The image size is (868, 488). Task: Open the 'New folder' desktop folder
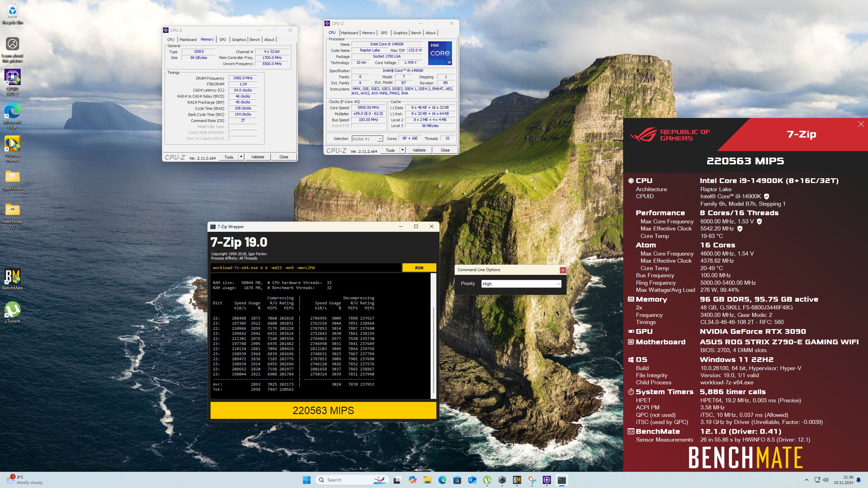click(13, 180)
